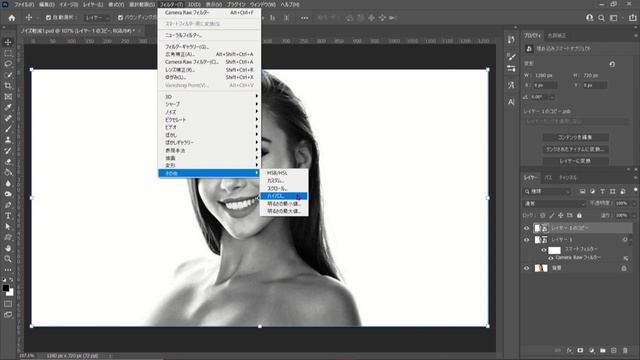Click the background white color swatch
This screenshot has height=360, width=640.
11,293
